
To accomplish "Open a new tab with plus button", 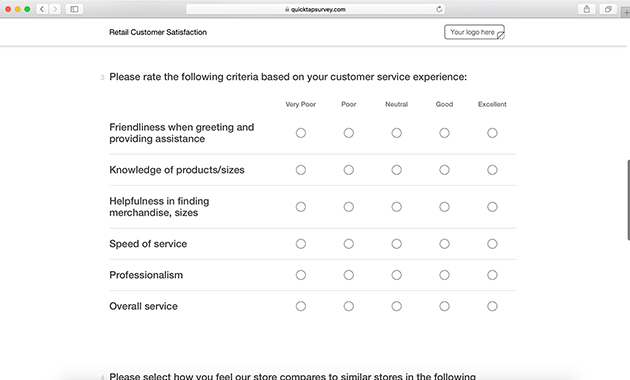I will coord(626,12).
